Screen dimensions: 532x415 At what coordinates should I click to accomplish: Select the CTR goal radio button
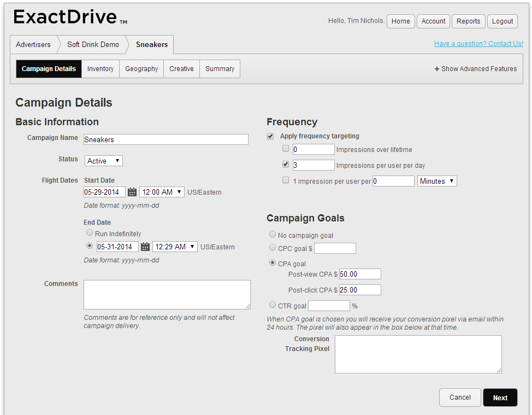(x=273, y=305)
